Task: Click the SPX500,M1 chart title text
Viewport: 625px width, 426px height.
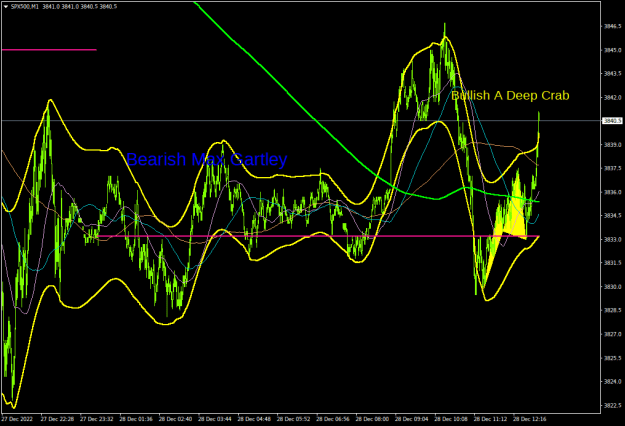Action: [x=25, y=7]
